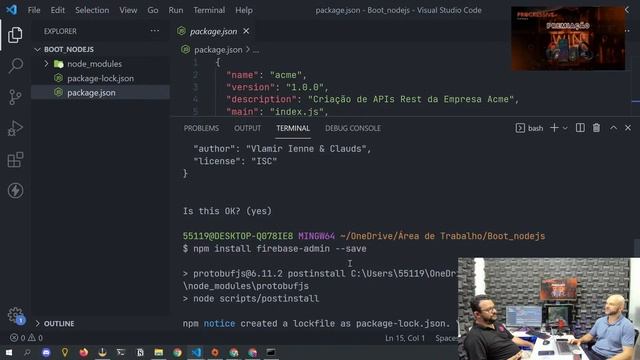Close the terminal panel
The width and height of the screenshot is (640, 360).
pos(628,128)
